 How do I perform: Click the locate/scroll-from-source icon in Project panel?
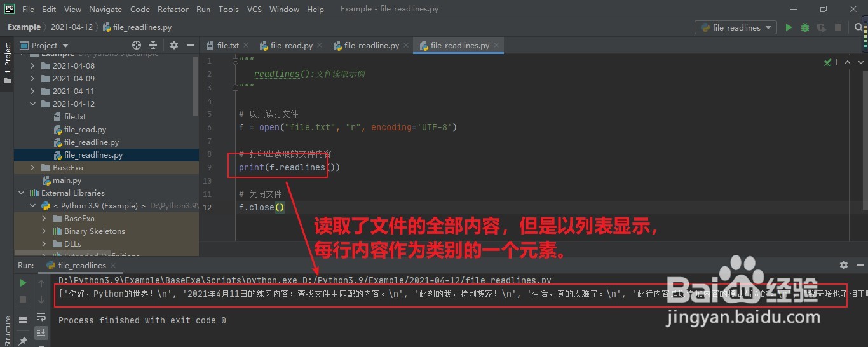click(136, 45)
